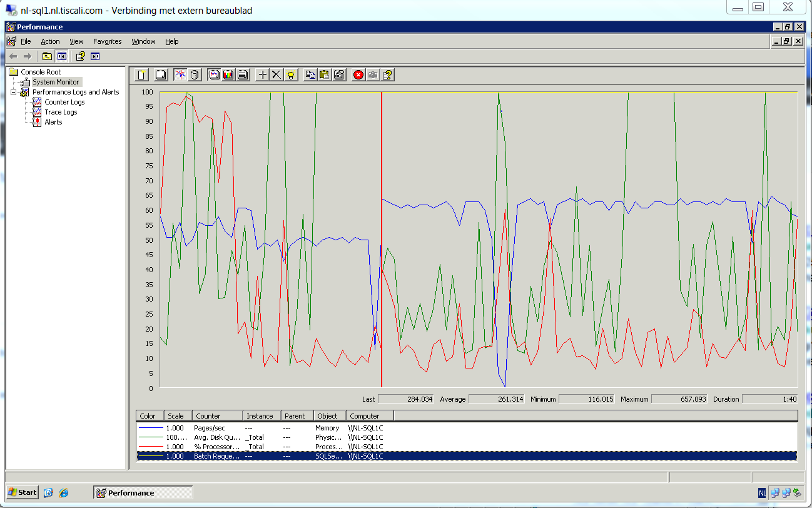This screenshot has height=508, width=812.
Task: Click the Duration value field 1:40
Action: (x=770, y=399)
